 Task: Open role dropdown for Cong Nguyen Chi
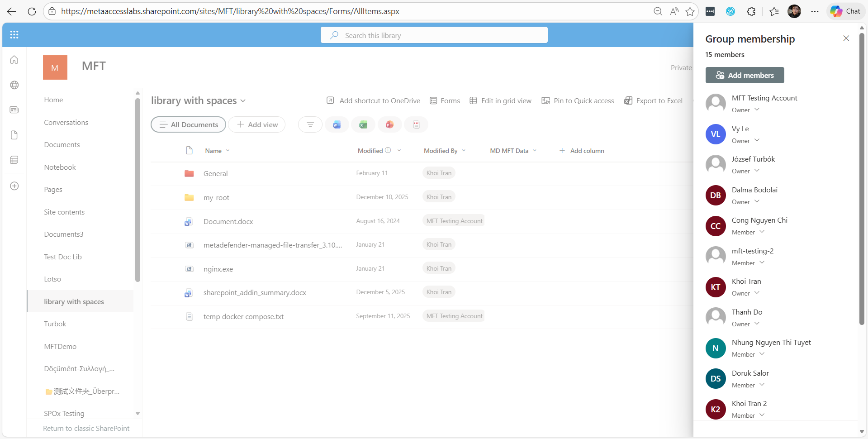762,232
